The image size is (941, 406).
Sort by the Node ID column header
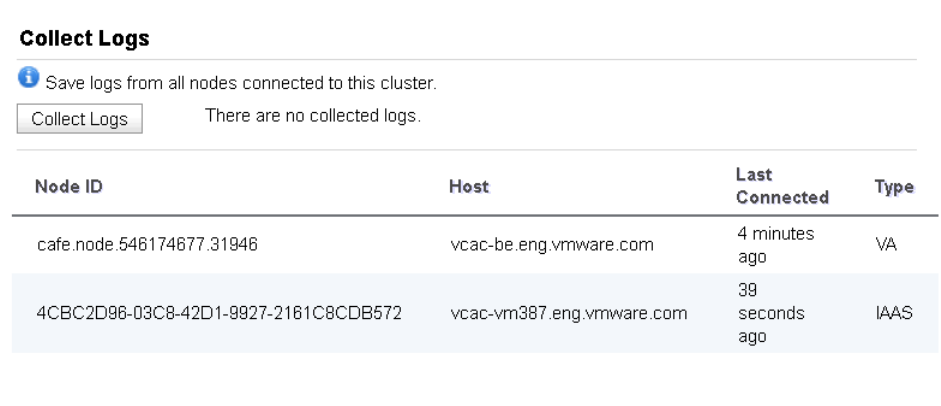[68, 187]
